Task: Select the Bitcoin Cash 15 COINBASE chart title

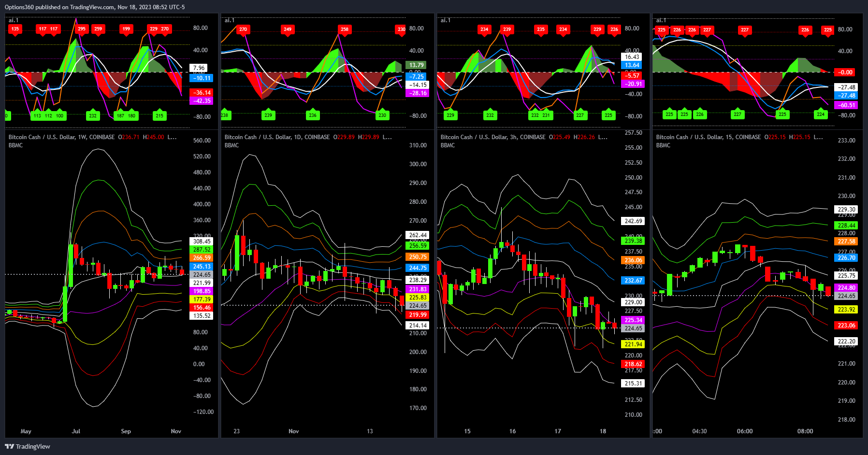Action: click(709, 137)
